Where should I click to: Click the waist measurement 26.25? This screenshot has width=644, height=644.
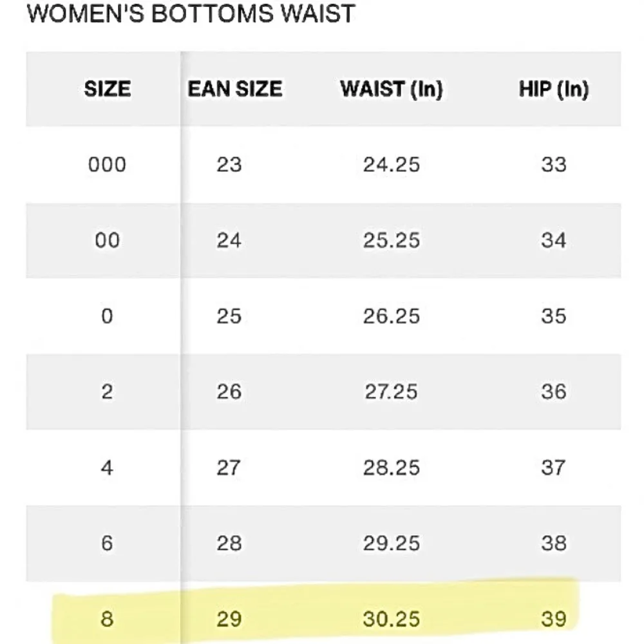tap(392, 316)
